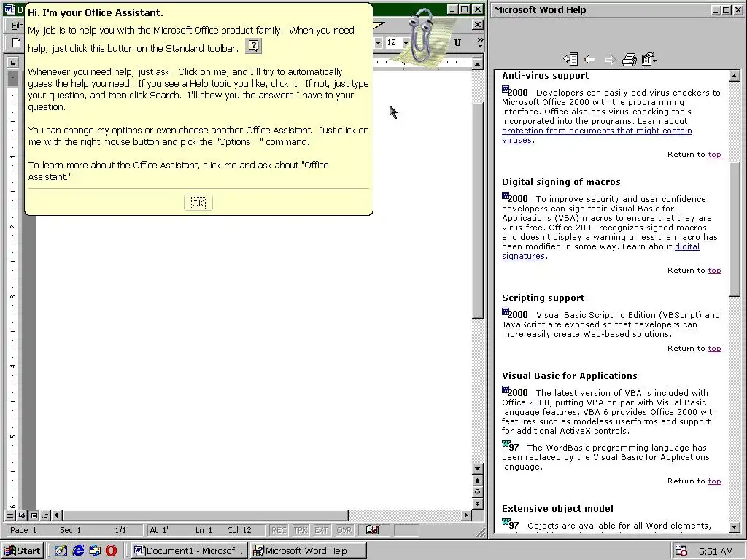
Task: Launch Internet Explorer from Quick Launch
Action: click(78, 551)
